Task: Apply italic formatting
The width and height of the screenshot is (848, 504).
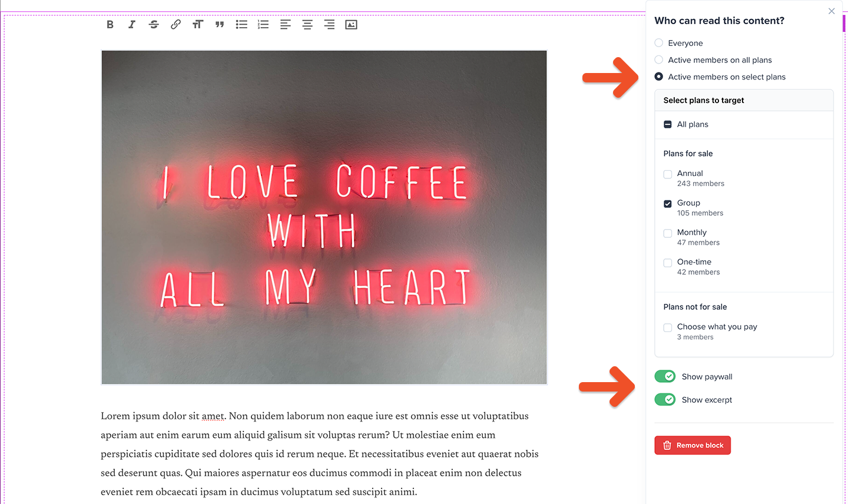Action: (132, 25)
